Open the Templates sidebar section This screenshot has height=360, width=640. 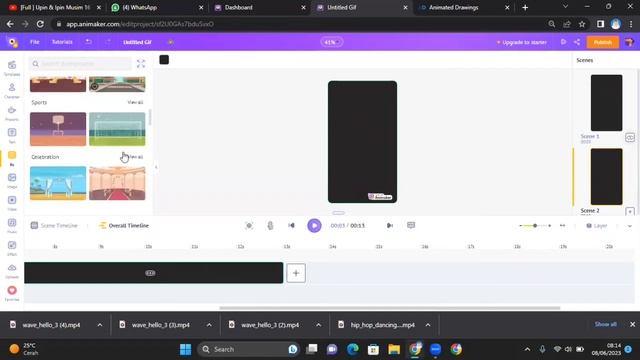[x=12, y=67]
